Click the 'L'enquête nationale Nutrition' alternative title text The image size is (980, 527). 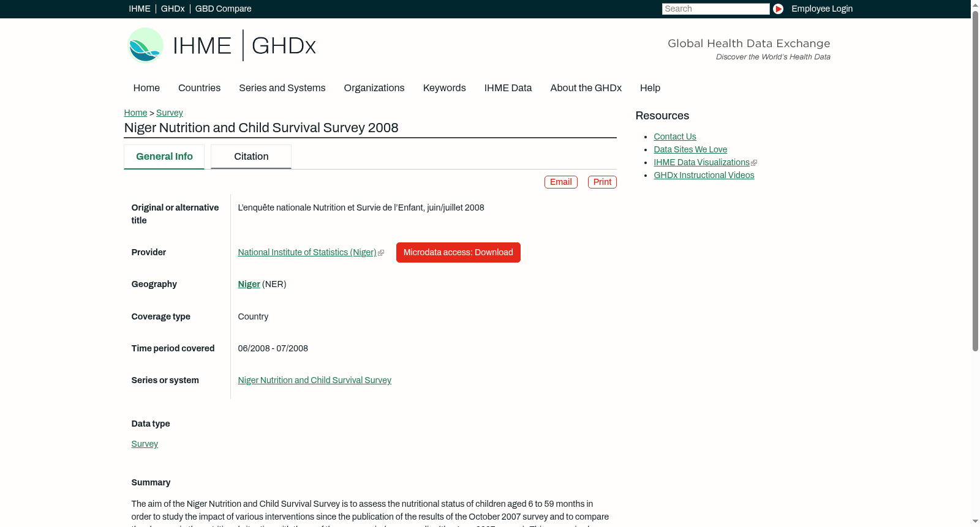point(361,207)
